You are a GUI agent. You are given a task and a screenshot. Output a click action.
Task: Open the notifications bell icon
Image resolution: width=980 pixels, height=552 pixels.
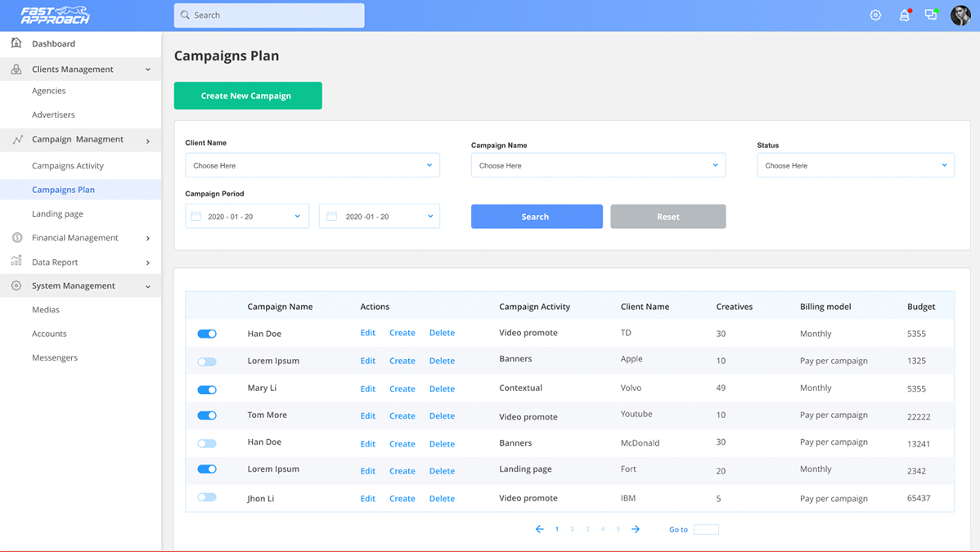point(904,16)
